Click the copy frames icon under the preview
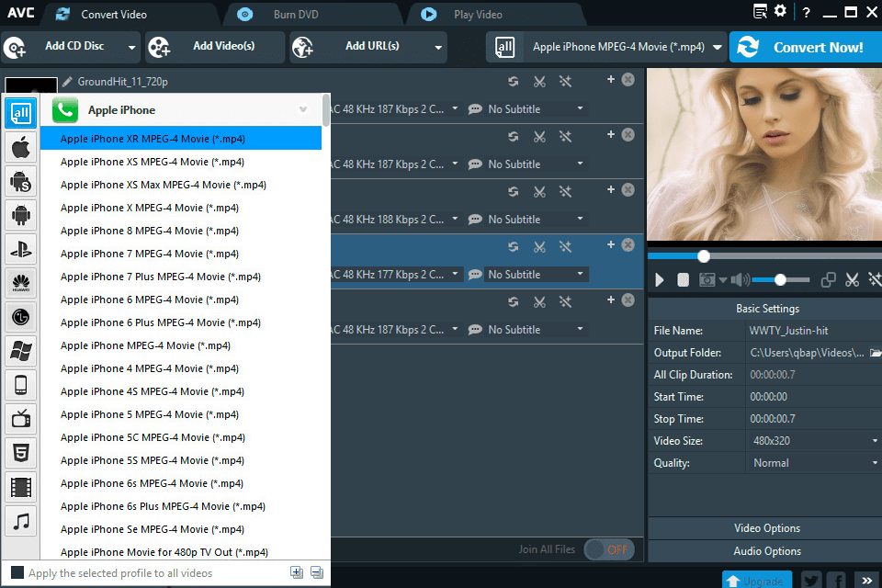The width and height of the screenshot is (882, 588). click(x=828, y=279)
